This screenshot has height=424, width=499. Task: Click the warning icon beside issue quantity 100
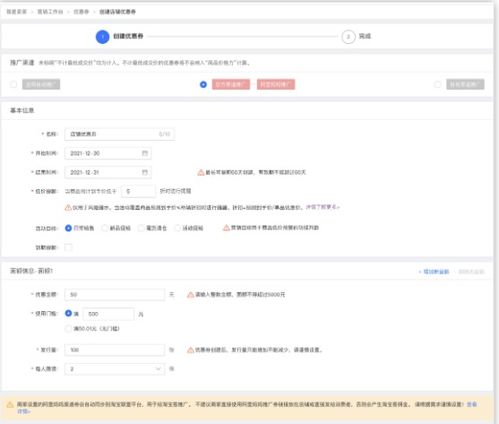tap(190, 350)
